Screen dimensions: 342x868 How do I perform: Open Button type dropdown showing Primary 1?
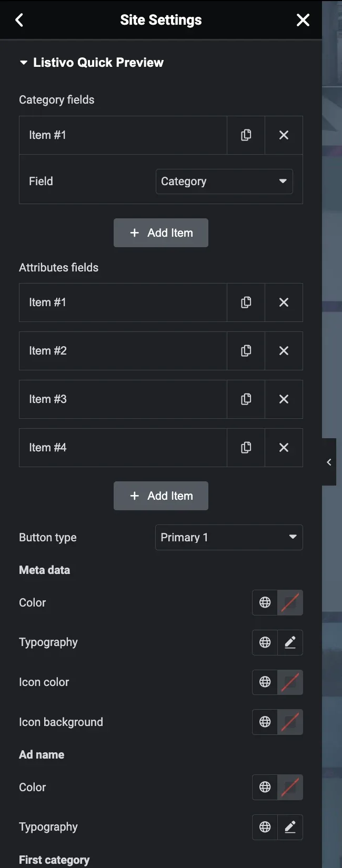pyautogui.click(x=229, y=537)
